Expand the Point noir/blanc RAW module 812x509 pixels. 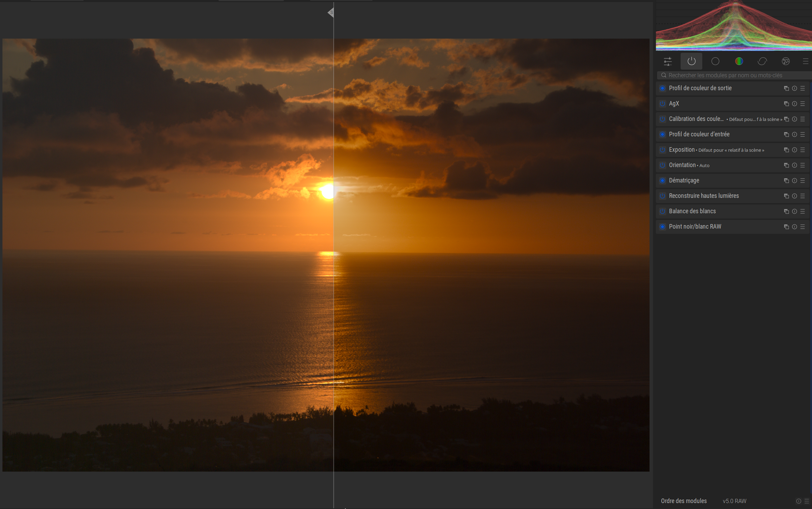695,227
